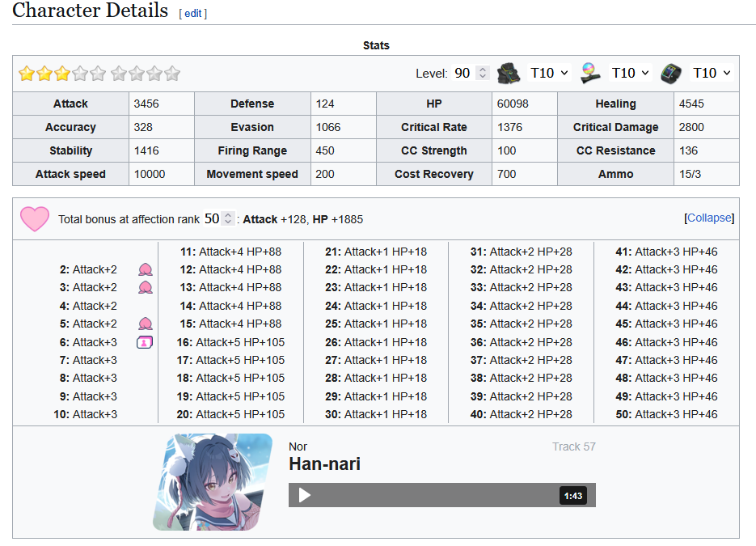756x546 pixels.
Task: Click the wristwatch equipment icon
Action: 670,74
